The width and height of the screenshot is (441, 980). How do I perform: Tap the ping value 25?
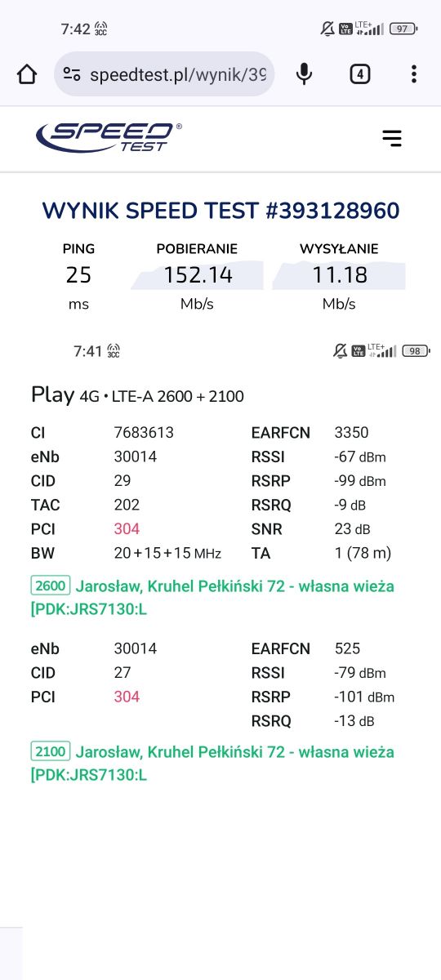tap(78, 275)
